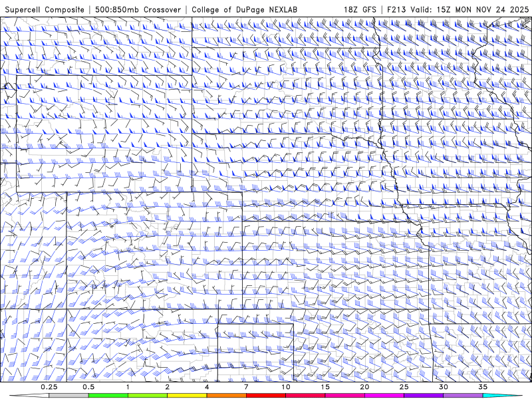Click the 'Supercell Composite' title text

pos(45,9)
